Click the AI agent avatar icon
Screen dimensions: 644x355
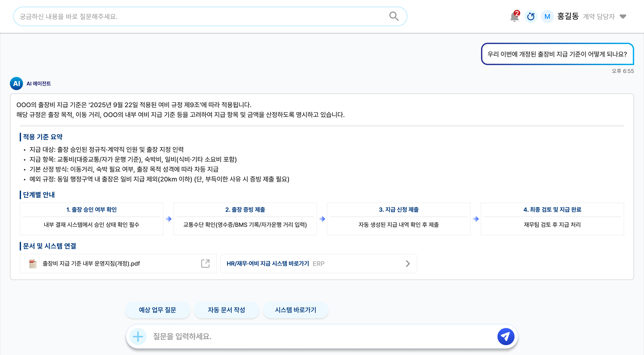(x=16, y=83)
